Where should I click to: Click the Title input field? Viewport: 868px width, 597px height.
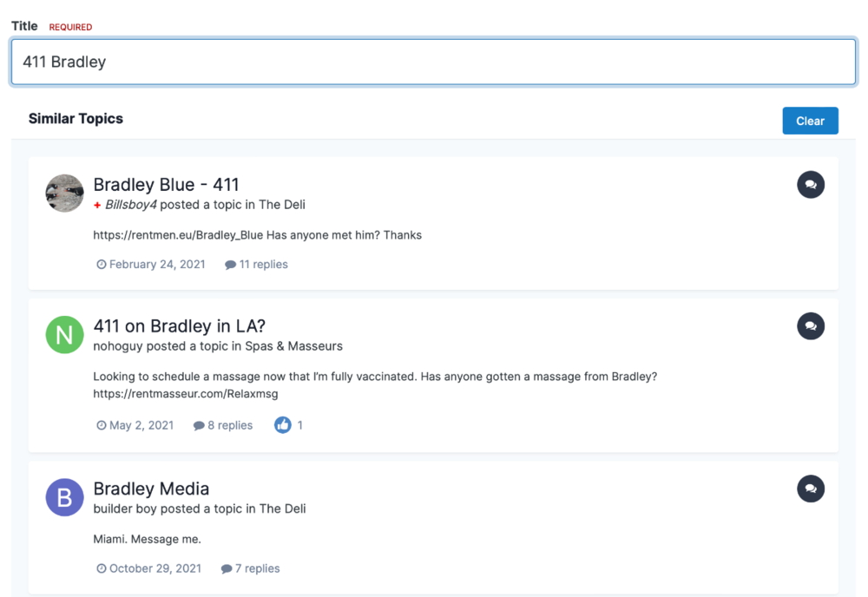[x=433, y=62]
